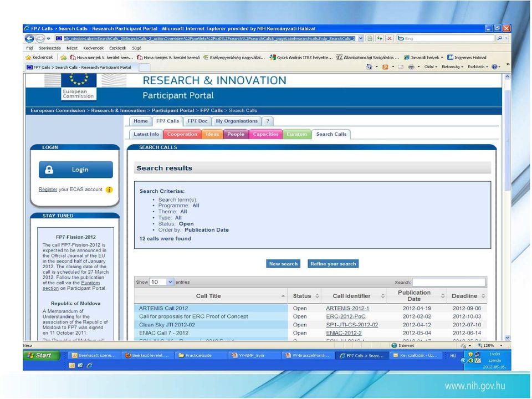
Task: Open the Nézet menu
Action: [x=72, y=48]
